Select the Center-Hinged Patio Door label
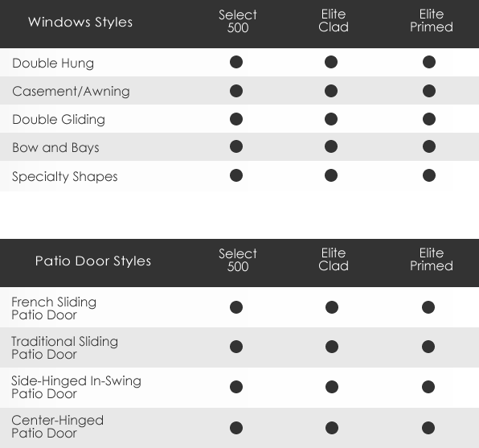The image size is (479, 448). (x=57, y=426)
